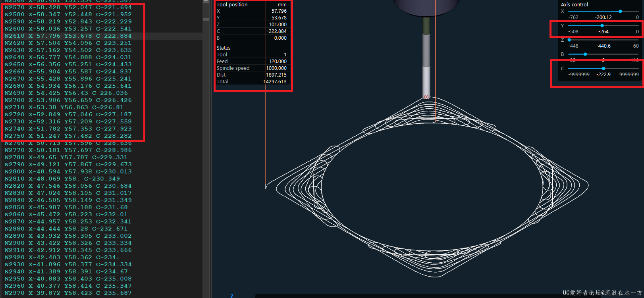644x298 pixels.
Task: Select code line N2900 X-43.422 Y58.326
Action: 68,243
